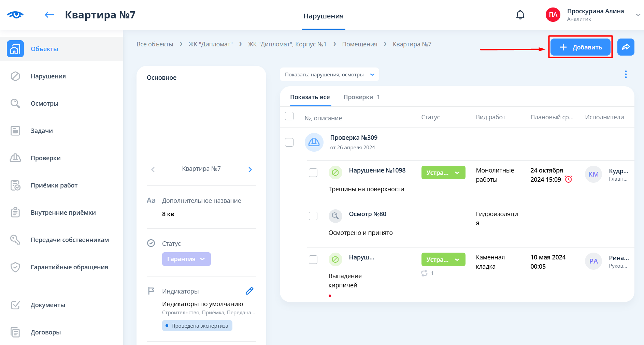
Task: Open Приёмки работ in the sidebar
Action: tap(54, 185)
